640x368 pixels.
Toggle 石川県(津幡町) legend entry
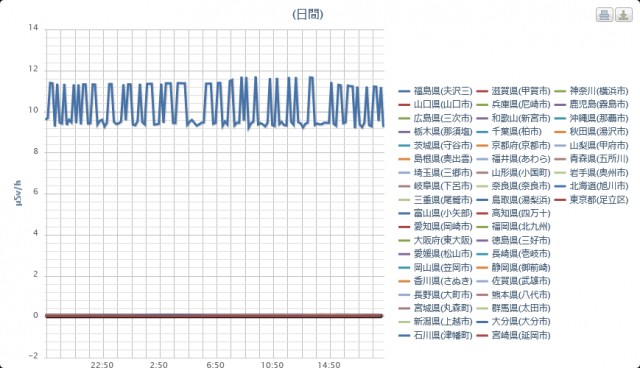tap(436, 335)
